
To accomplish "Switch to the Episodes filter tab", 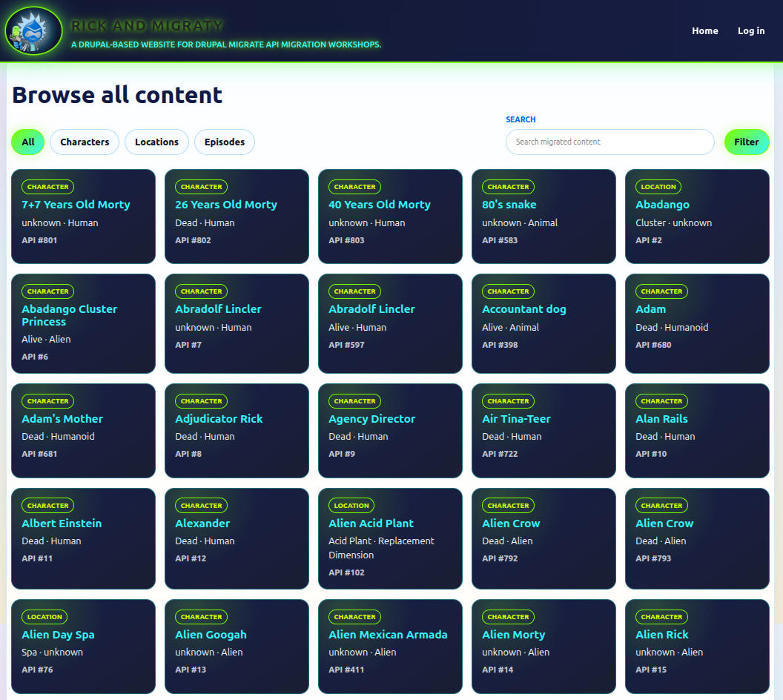I will [225, 142].
